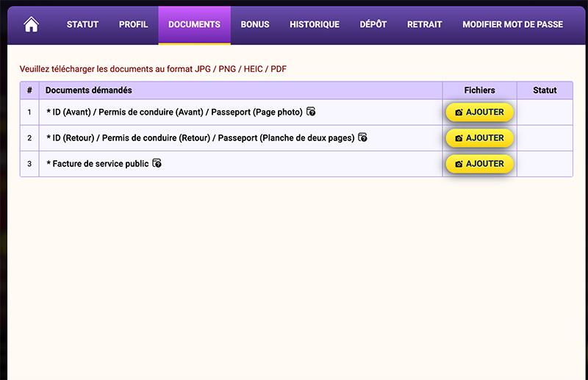This screenshot has height=380, width=588.
Task: View the HISTORIQUE tab
Action: (x=315, y=24)
